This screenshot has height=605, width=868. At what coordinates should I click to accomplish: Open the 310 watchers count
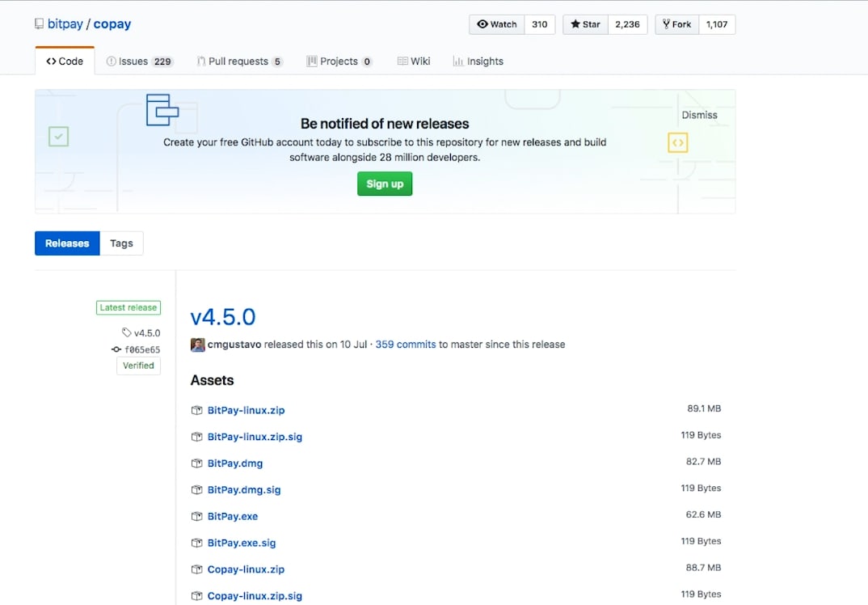(539, 24)
